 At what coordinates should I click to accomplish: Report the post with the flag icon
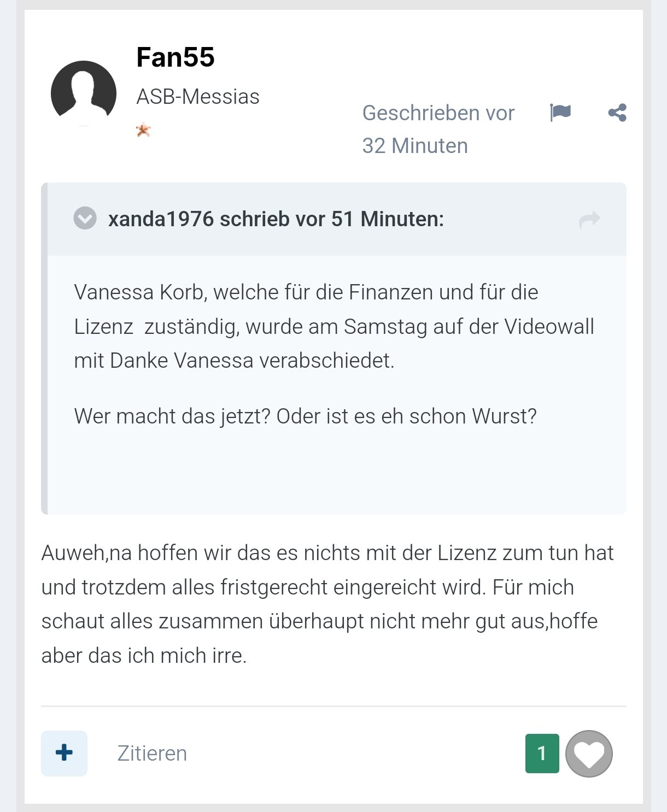[x=560, y=113]
